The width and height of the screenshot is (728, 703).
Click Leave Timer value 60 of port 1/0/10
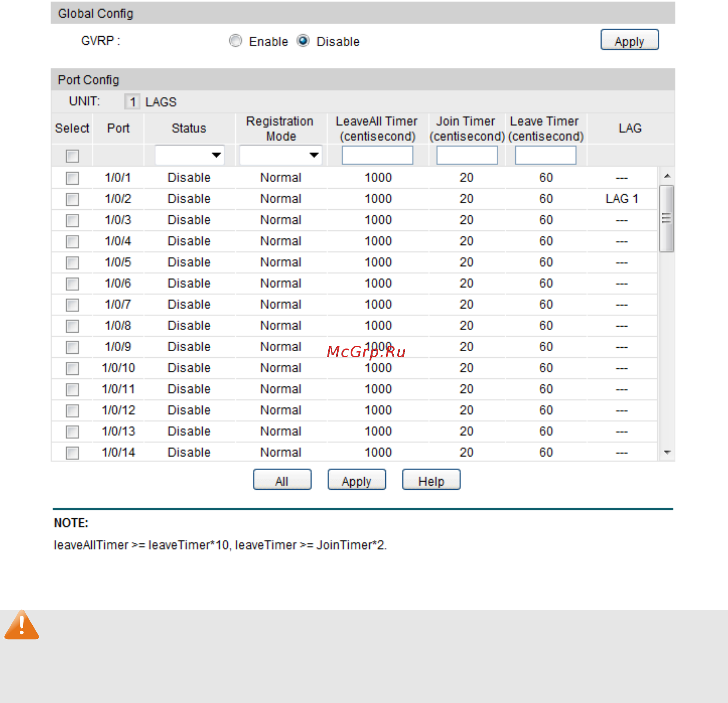coord(546,368)
